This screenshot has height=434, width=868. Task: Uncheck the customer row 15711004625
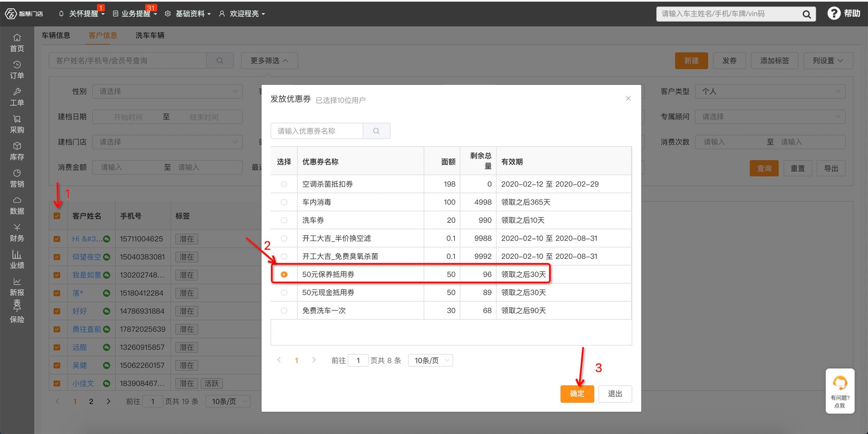tap(57, 239)
